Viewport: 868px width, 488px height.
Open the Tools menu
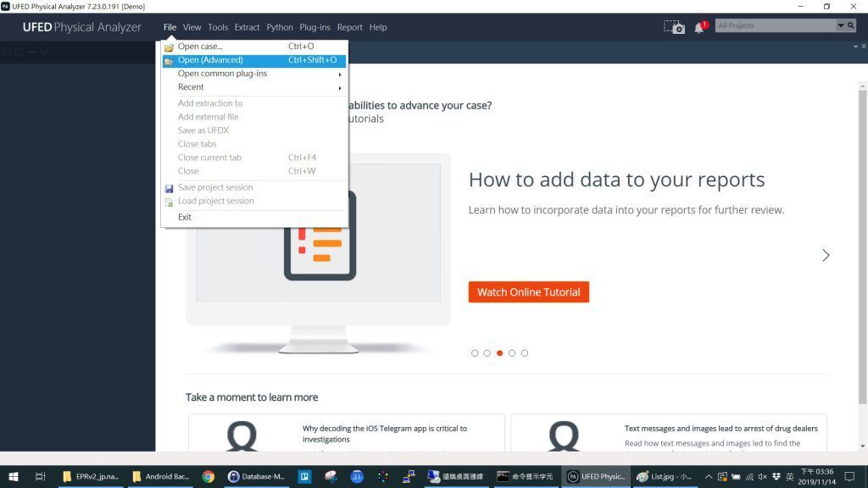click(218, 27)
